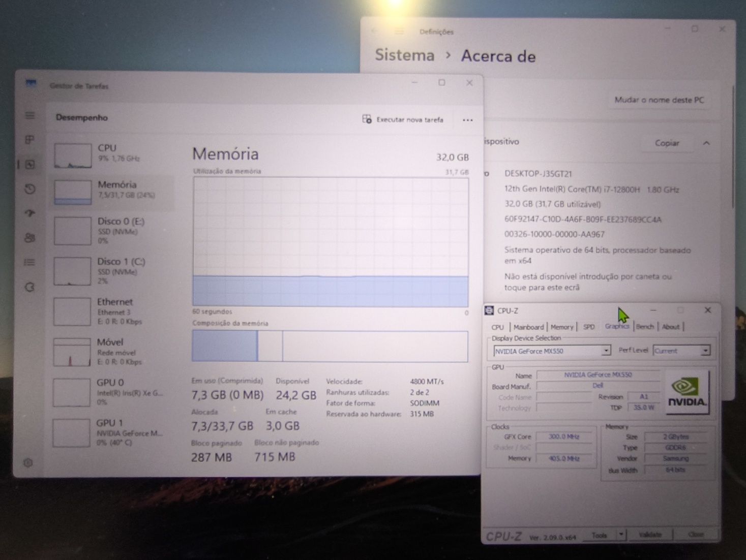Open the Display Device Selection dropdown
Image resolution: width=746 pixels, height=560 pixels.
coord(552,351)
